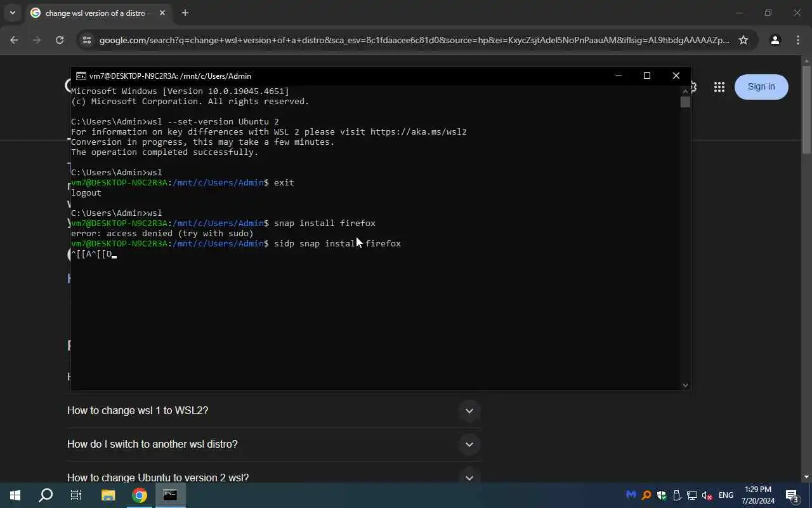
Task: Bookmark this page with the star icon
Action: tap(743, 40)
